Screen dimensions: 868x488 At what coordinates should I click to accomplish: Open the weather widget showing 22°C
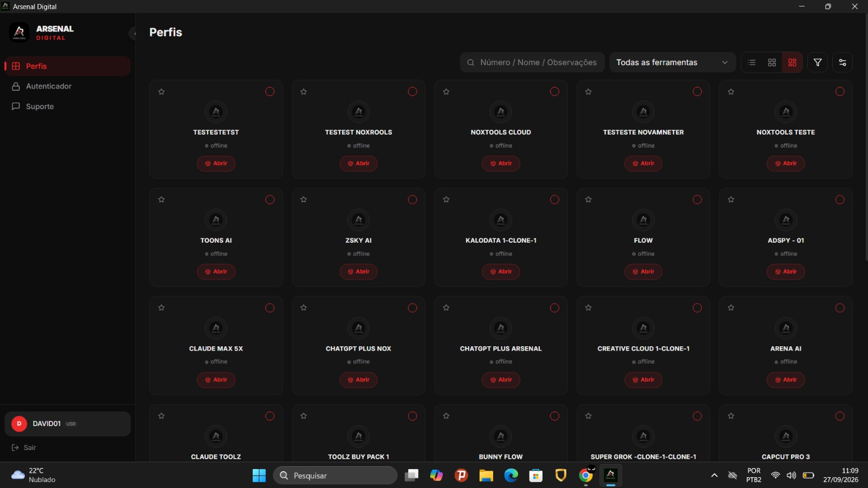[x=34, y=476]
